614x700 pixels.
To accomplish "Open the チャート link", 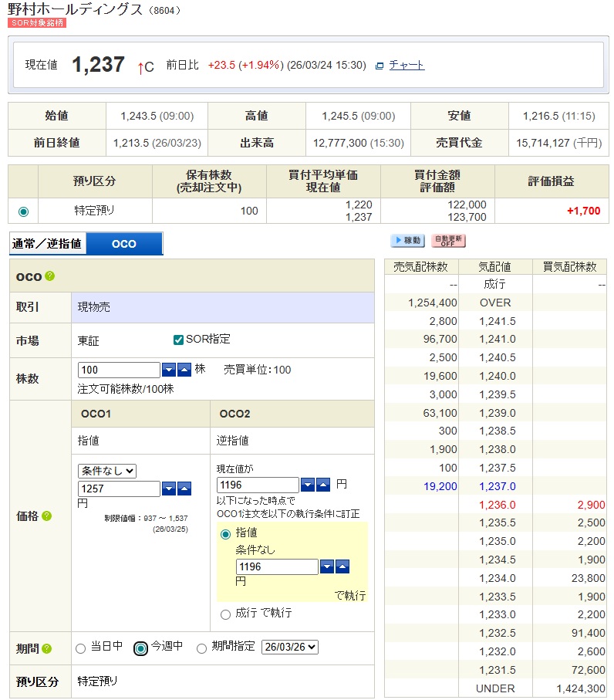I will point(407,65).
